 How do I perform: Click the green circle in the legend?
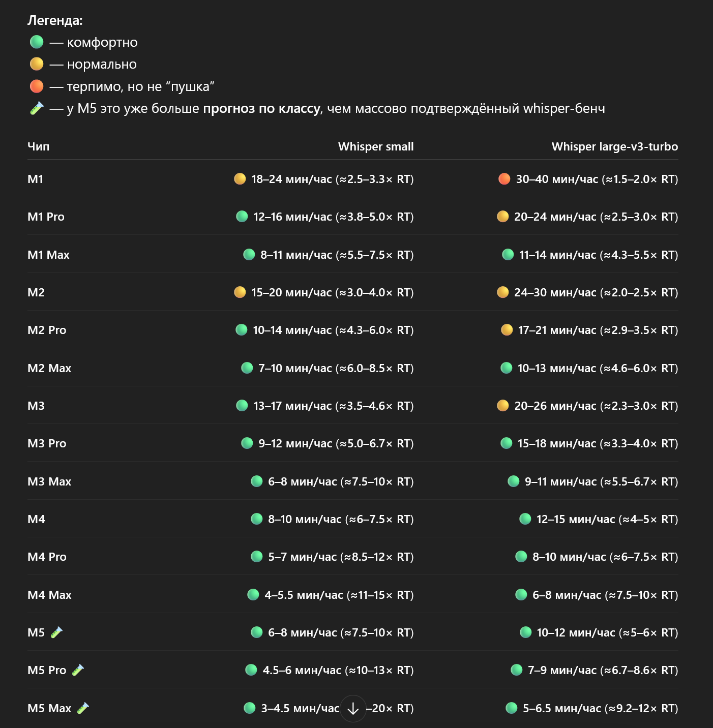(37, 42)
